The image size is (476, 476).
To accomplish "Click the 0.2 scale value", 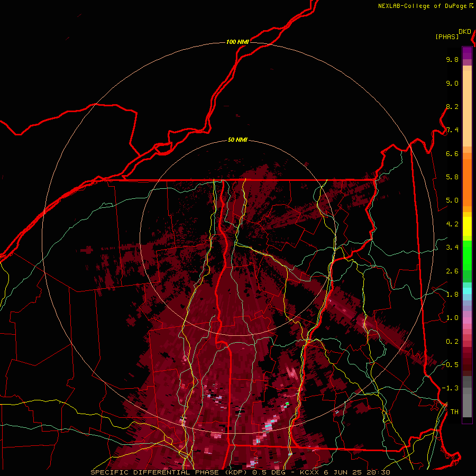I will click(x=452, y=342).
